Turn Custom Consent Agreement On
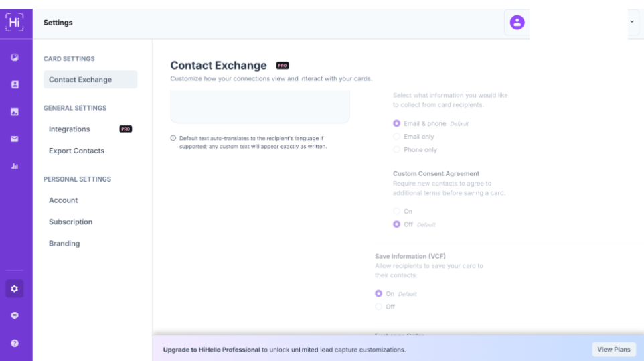The image size is (644, 361). [x=397, y=212]
